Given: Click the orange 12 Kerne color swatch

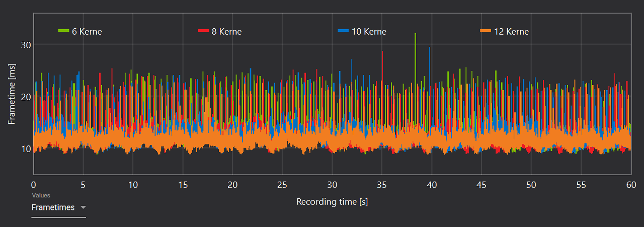Looking at the screenshot, I should (x=486, y=31).
